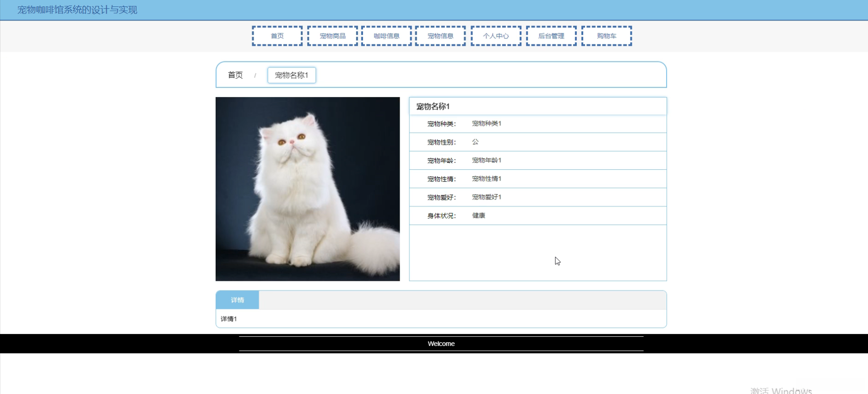The image size is (868, 394).
Task: Open 后台管理 from the navigation bar
Action: pos(551,36)
